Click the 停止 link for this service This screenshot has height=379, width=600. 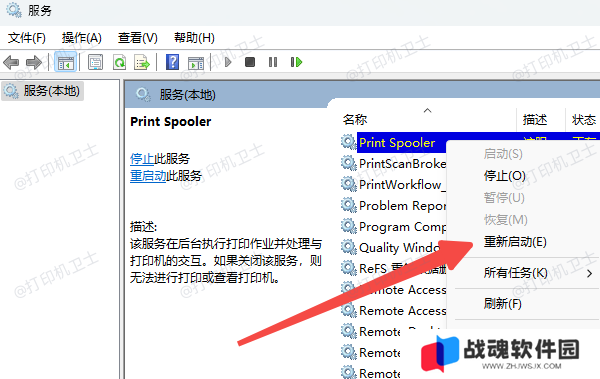pyautogui.click(x=142, y=158)
